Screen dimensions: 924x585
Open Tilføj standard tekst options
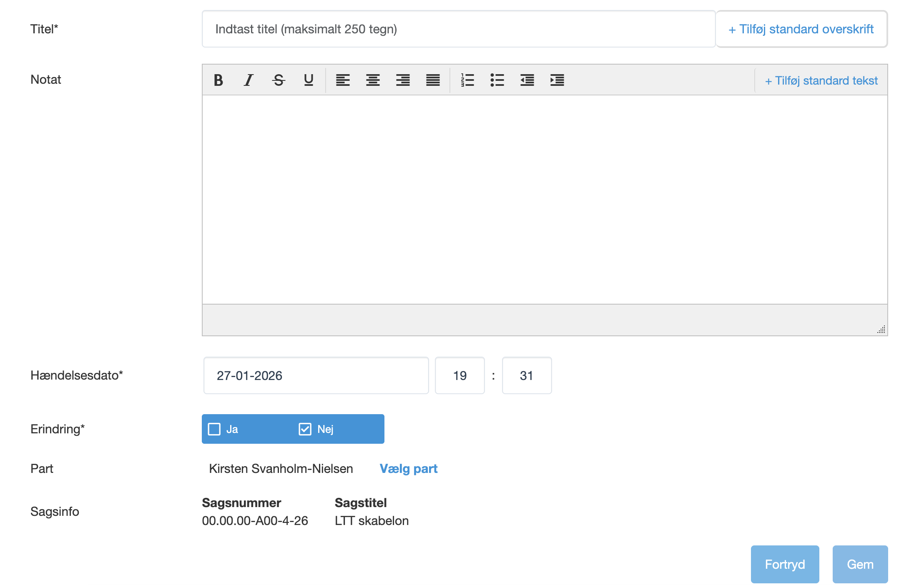pyautogui.click(x=821, y=80)
